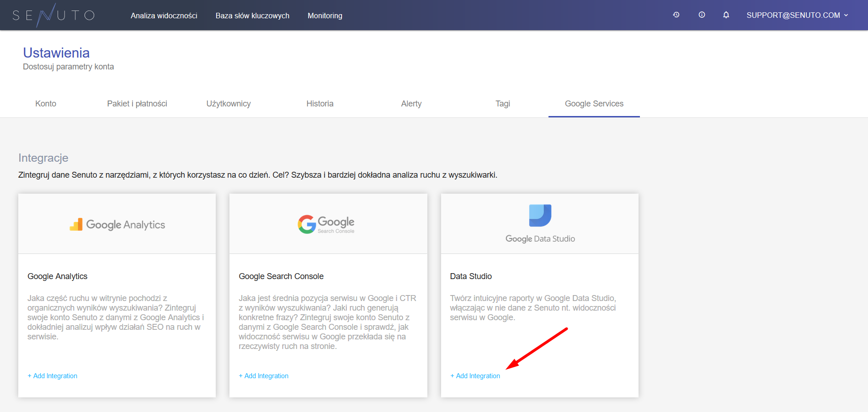The image size is (868, 412).
Task: Switch to the Alerty tab
Action: [x=411, y=104]
